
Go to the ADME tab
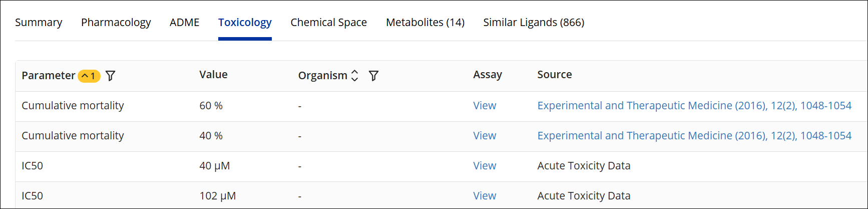pyautogui.click(x=184, y=23)
